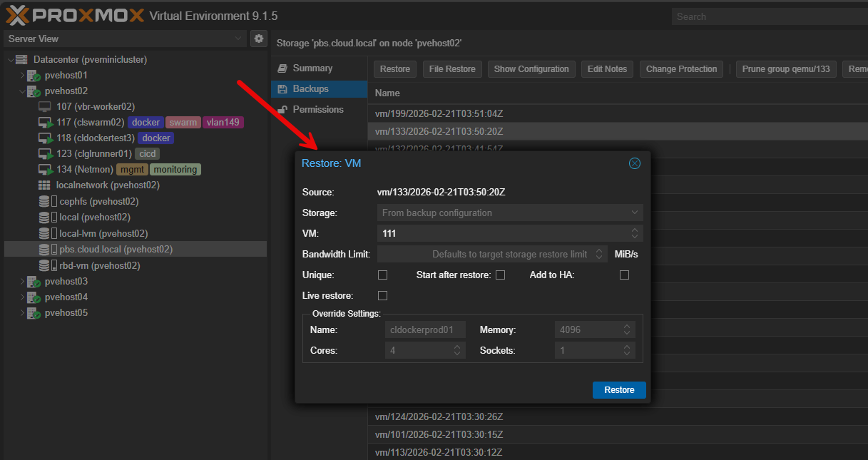Click the top Search field
This screenshot has width=868, height=460.
pos(770,16)
